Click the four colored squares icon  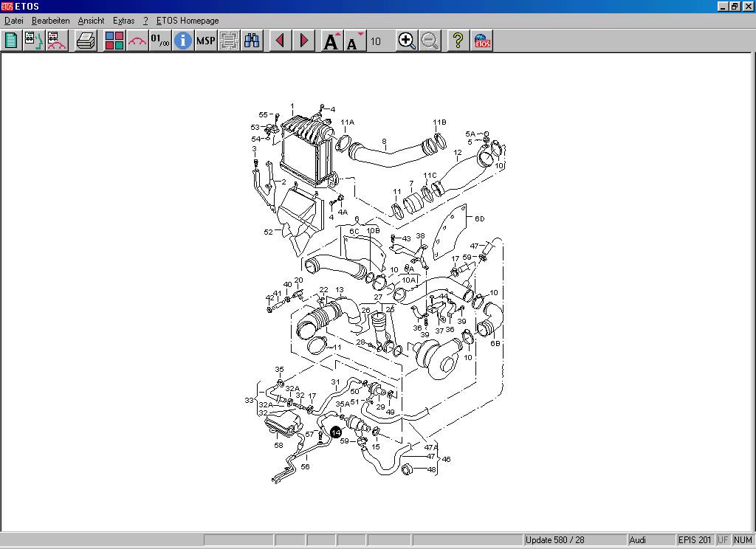coord(114,41)
